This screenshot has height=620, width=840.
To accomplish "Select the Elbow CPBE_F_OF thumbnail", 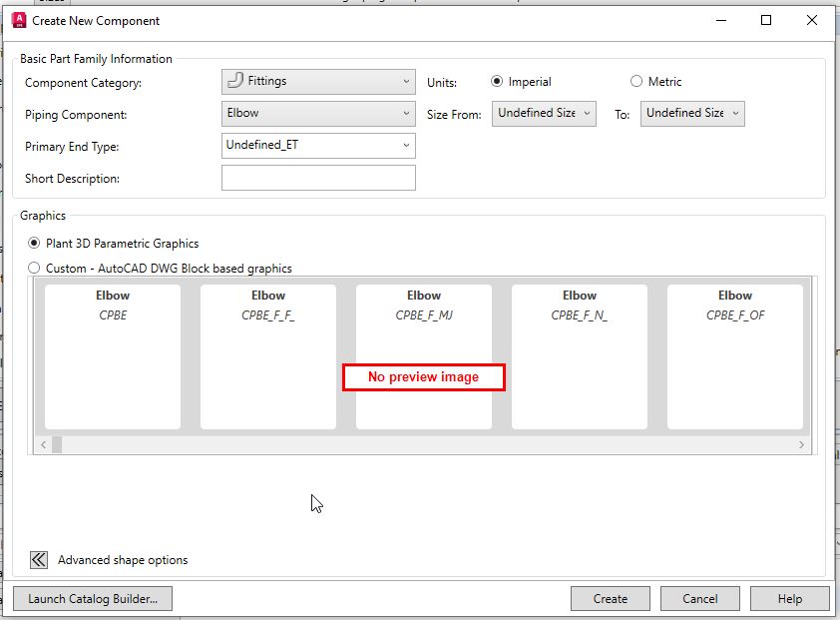I will (735, 356).
